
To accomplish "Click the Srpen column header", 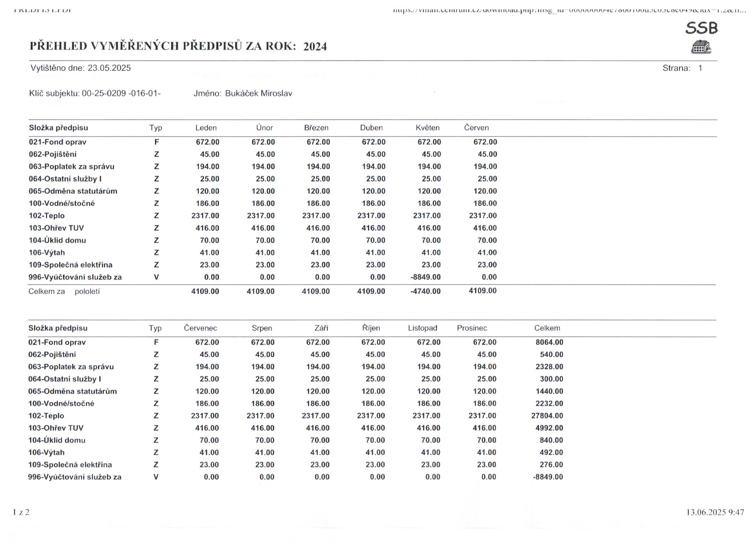I will point(262,328).
